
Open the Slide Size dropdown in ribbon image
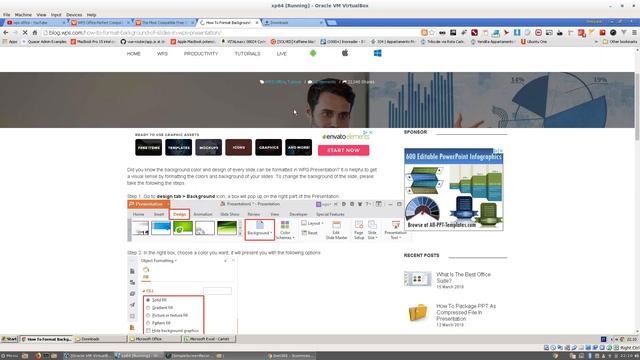(x=372, y=230)
